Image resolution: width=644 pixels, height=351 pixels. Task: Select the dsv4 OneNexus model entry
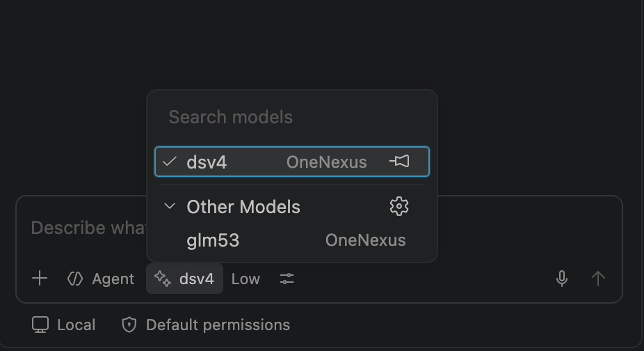(292, 162)
